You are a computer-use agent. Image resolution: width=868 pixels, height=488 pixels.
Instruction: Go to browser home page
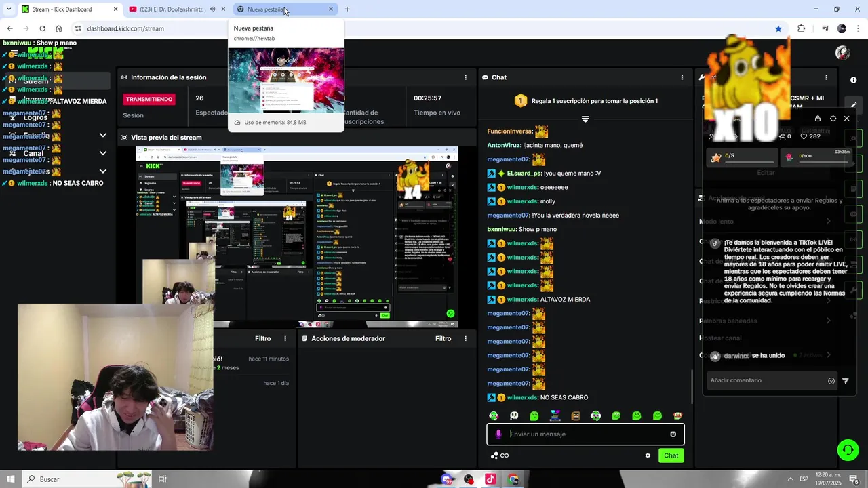coord(59,28)
